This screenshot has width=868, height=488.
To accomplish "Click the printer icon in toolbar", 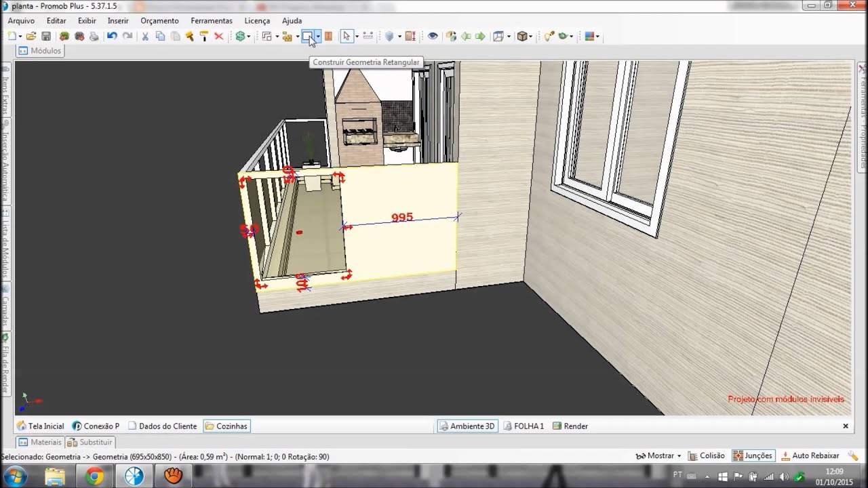I will [94, 37].
